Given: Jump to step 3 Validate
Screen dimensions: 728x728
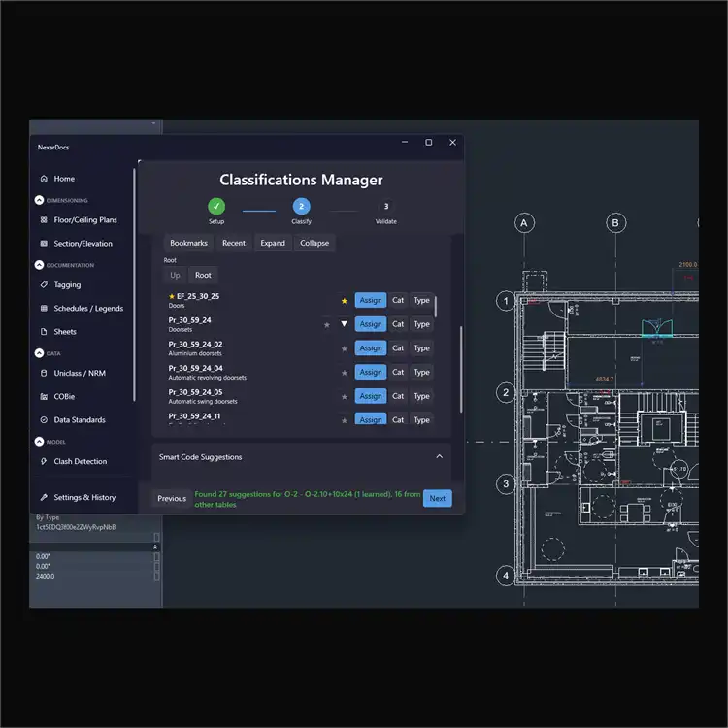Looking at the screenshot, I should [385, 206].
